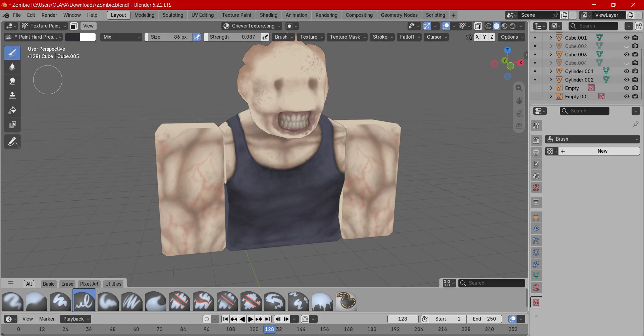The image size is (644, 336).
Task: Toggle X axis symmetry
Action: [477, 37]
